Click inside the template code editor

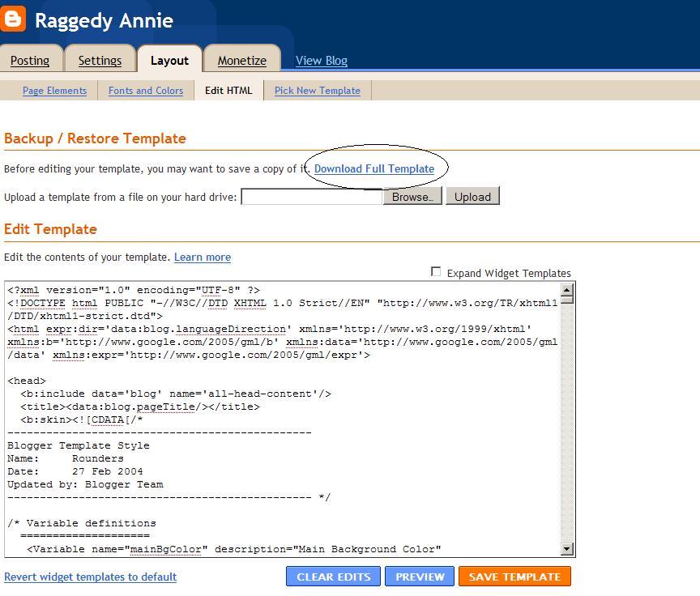[282, 419]
